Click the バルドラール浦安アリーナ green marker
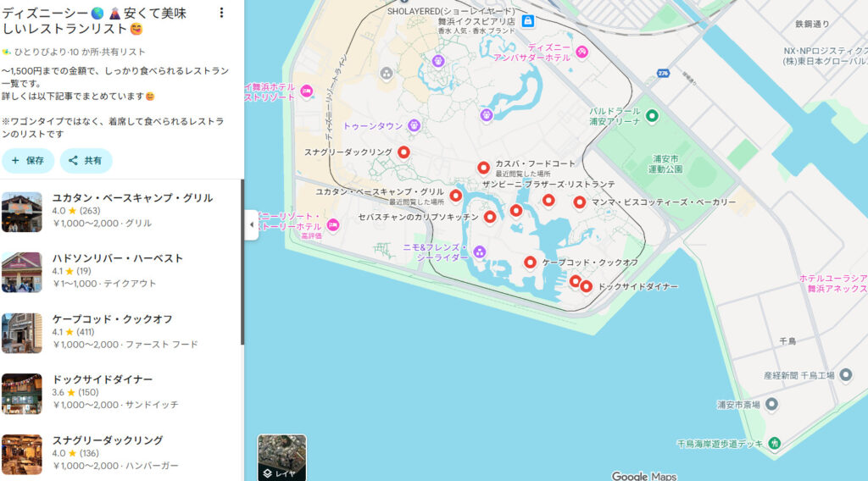 (652, 116)
